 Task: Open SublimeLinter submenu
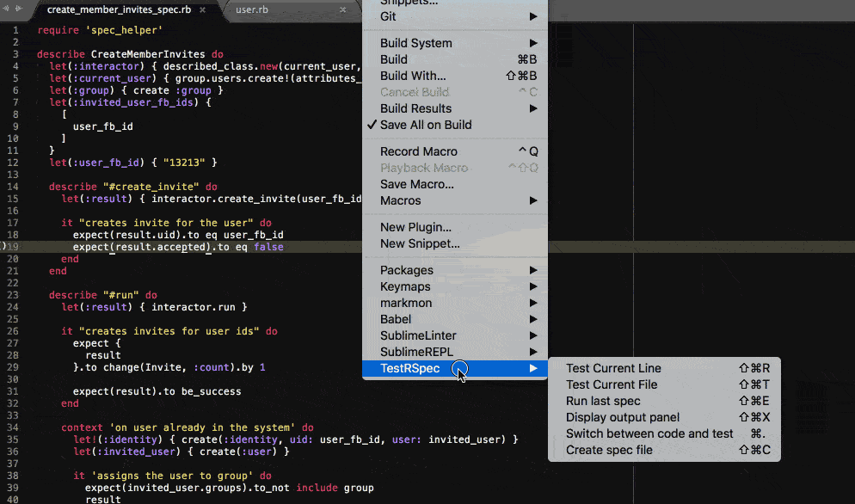click(x=455, y=336)
